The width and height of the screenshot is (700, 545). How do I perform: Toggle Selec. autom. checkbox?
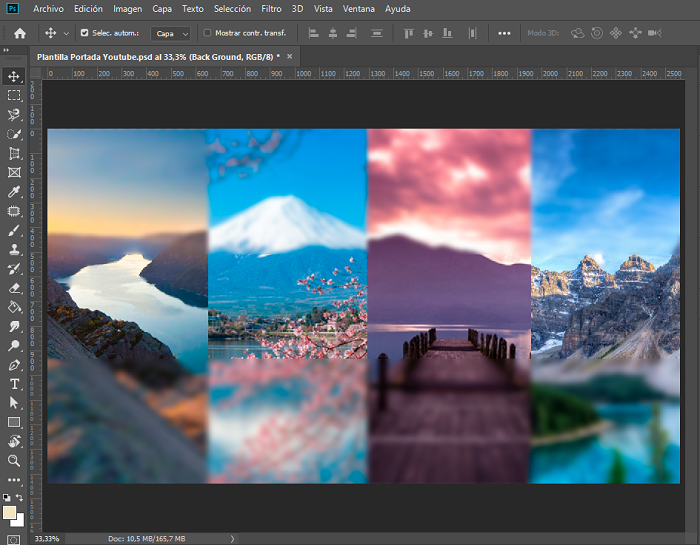pos(84,33)
